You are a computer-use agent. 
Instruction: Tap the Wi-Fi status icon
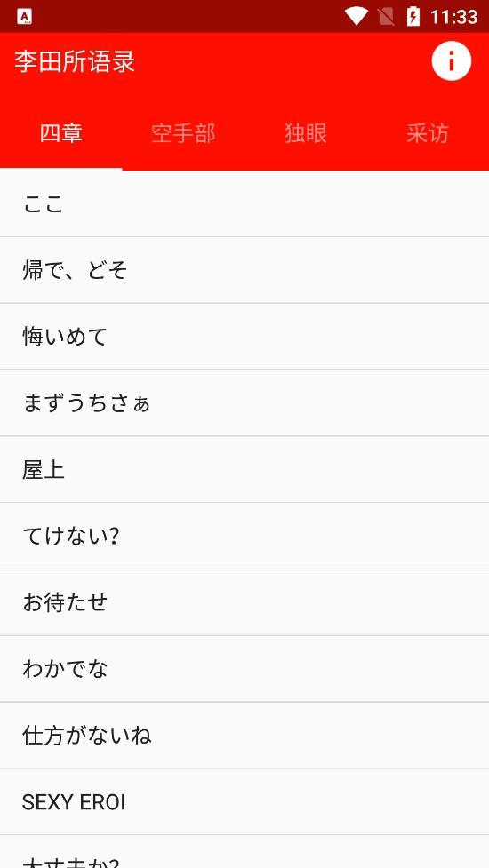357,16
